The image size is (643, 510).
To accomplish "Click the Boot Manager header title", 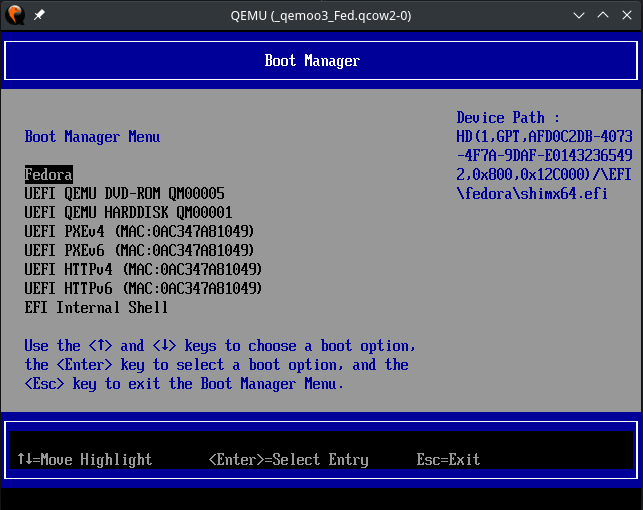I will pyautogui.click(x=312, y=61).
